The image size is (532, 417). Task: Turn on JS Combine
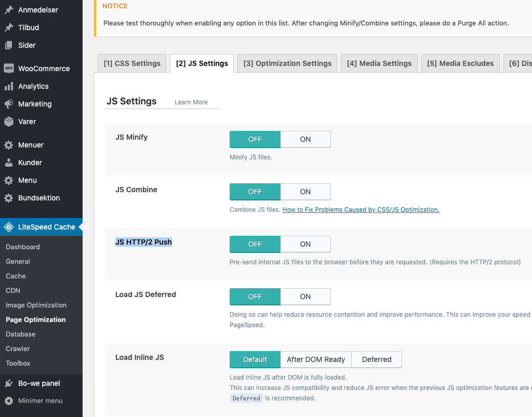[305, 192]
